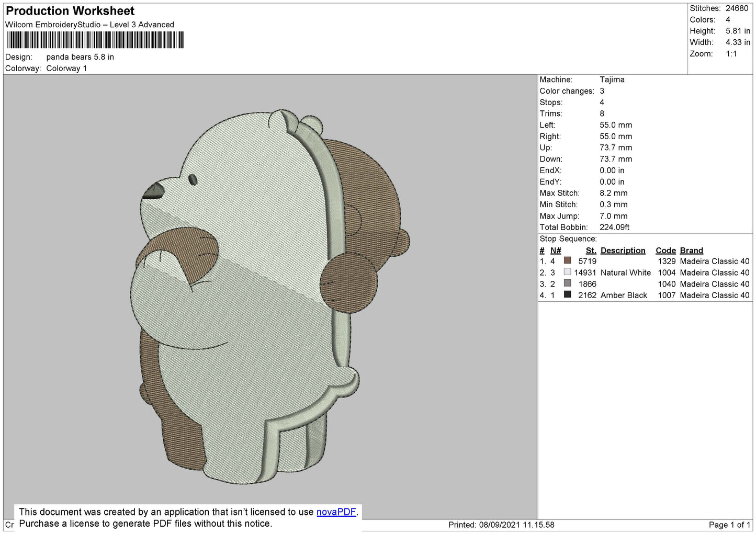The height and width of the screenshot is (534, 756).
Task: Click stitch count 14931 in stop row 2
Action: click(585, 272)
